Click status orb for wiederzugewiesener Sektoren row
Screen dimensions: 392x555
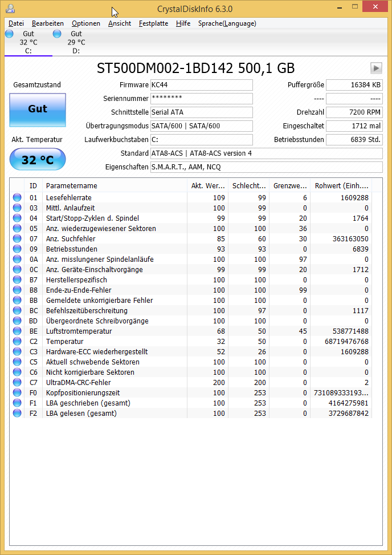pyautogui.click(x=17, y=228)
